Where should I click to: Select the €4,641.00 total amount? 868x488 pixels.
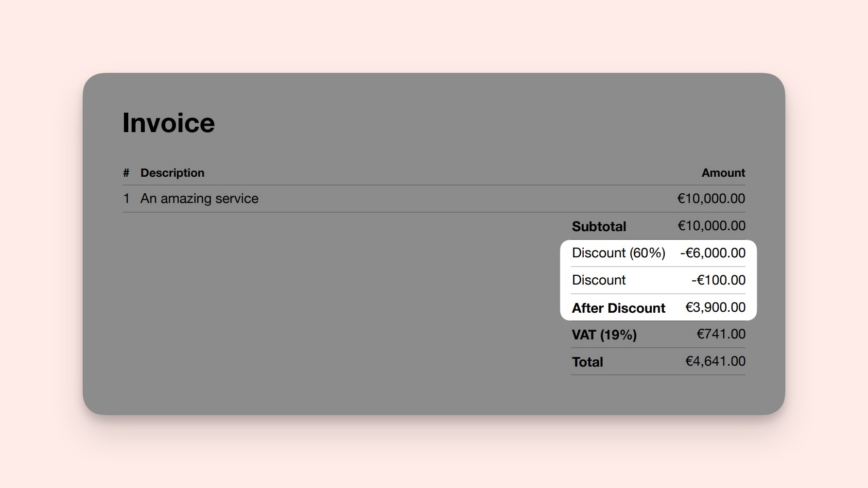coord(714,361)
